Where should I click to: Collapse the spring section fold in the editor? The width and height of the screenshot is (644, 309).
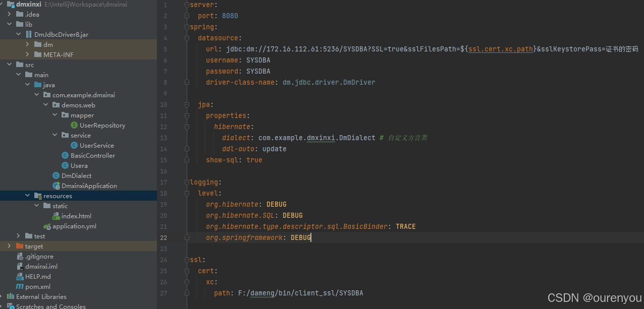click(x=186, y=26)
